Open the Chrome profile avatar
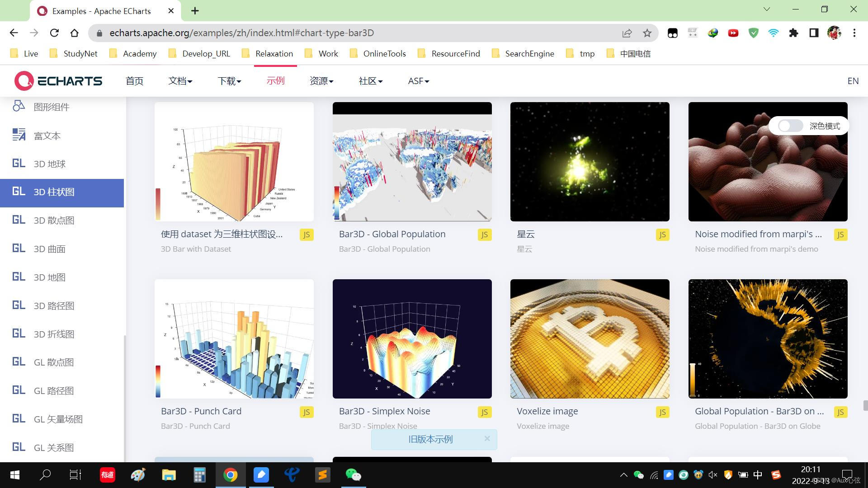Image resolution: width=868 pixels, height=488 pixels. (834, 33)
